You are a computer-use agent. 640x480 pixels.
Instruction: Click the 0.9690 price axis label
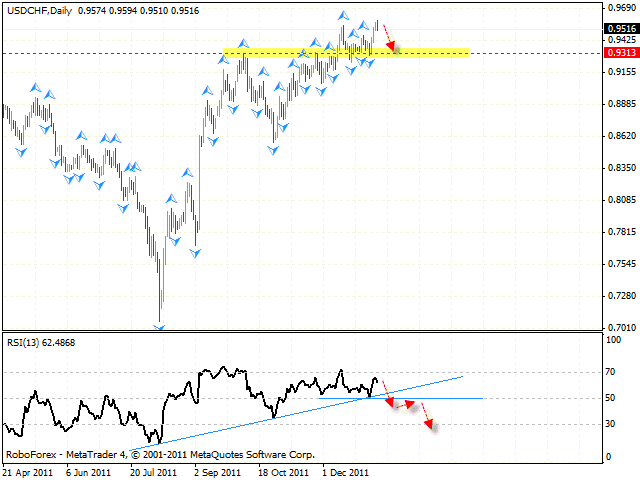[618, 8]
